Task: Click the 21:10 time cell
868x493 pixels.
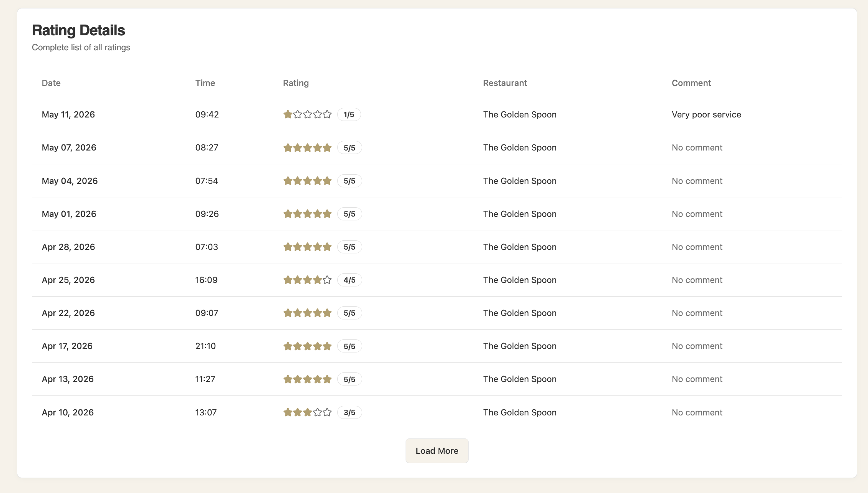Action: [x=205, y=346]
